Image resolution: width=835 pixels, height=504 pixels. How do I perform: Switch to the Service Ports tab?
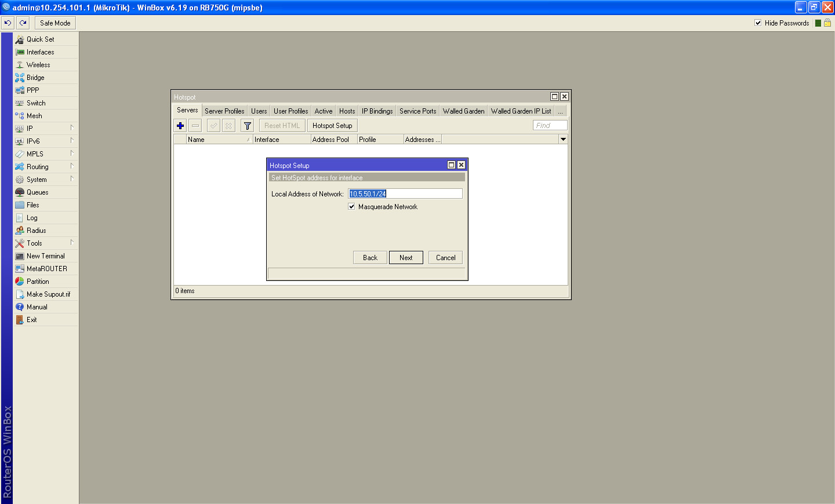(418, 111)
